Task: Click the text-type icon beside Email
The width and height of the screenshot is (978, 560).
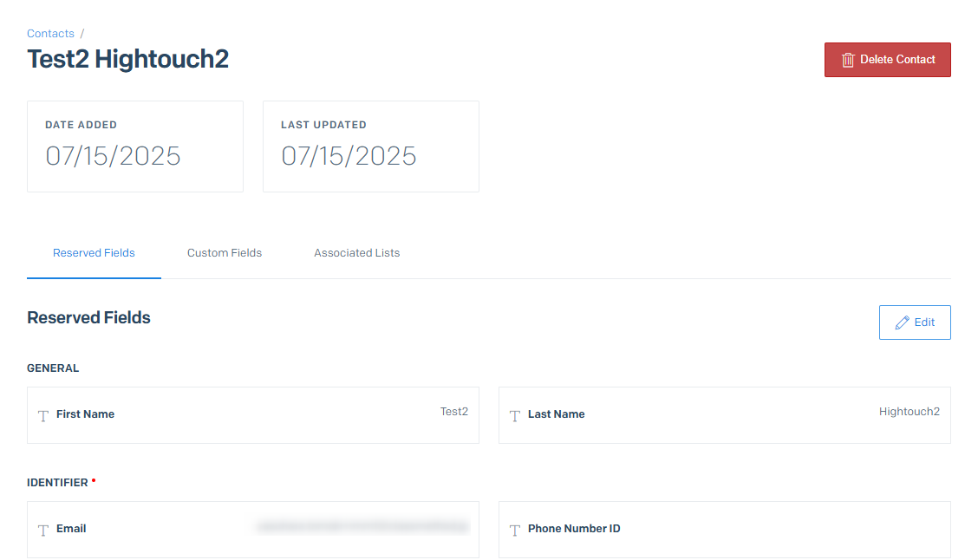Action: [43, 530]
